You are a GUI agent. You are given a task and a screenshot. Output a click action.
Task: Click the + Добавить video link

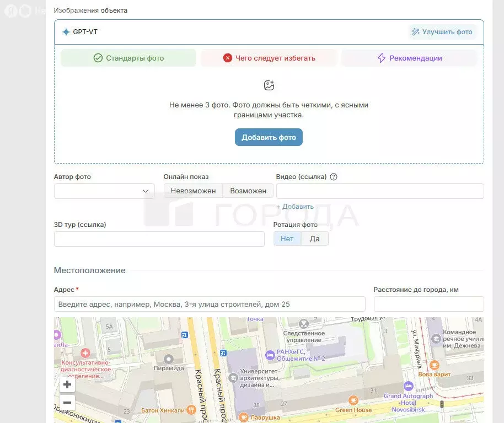(295, 207)
